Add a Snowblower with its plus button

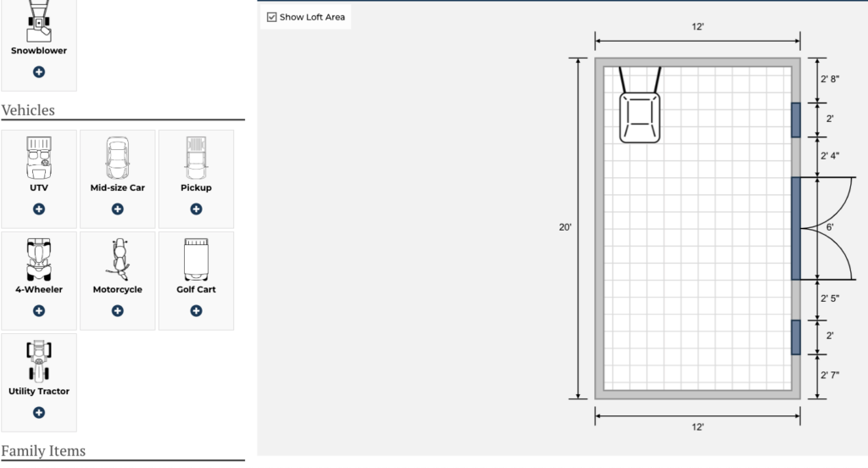(39, 72)
